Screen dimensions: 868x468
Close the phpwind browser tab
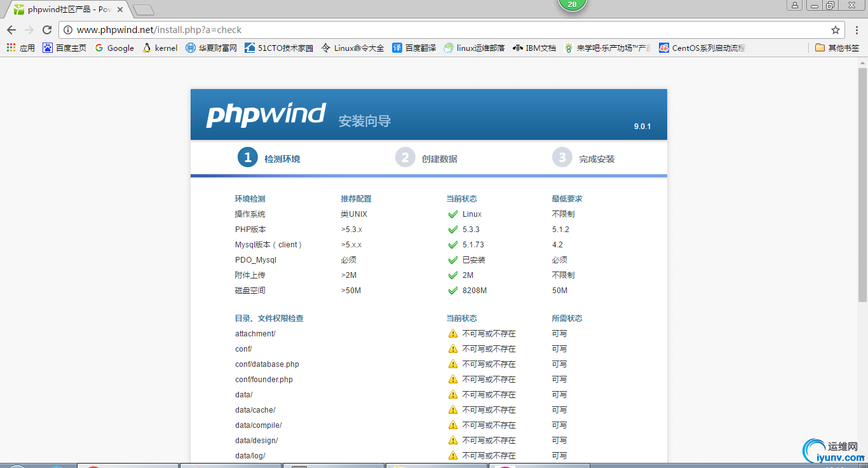tap(120, 10)
